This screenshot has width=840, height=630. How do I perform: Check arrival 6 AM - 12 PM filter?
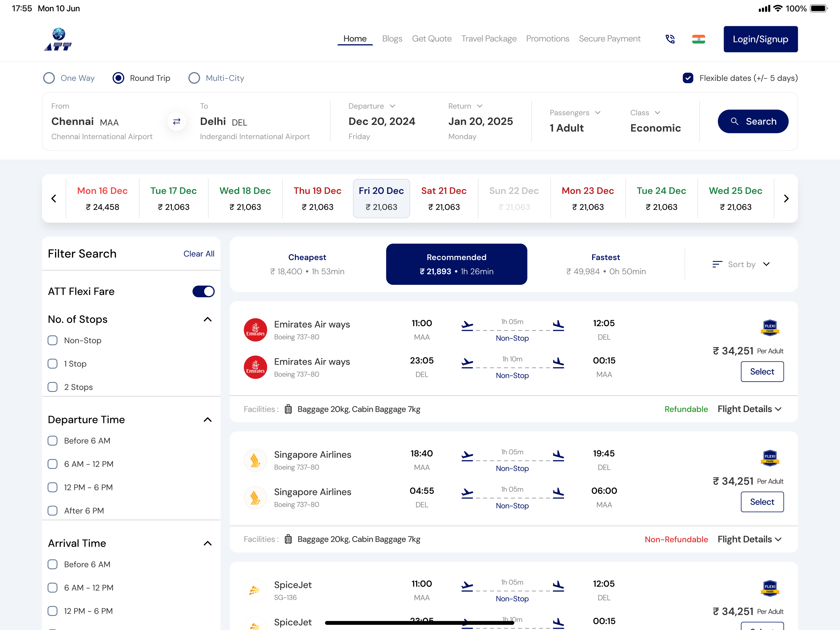click(x=52, y=588)
